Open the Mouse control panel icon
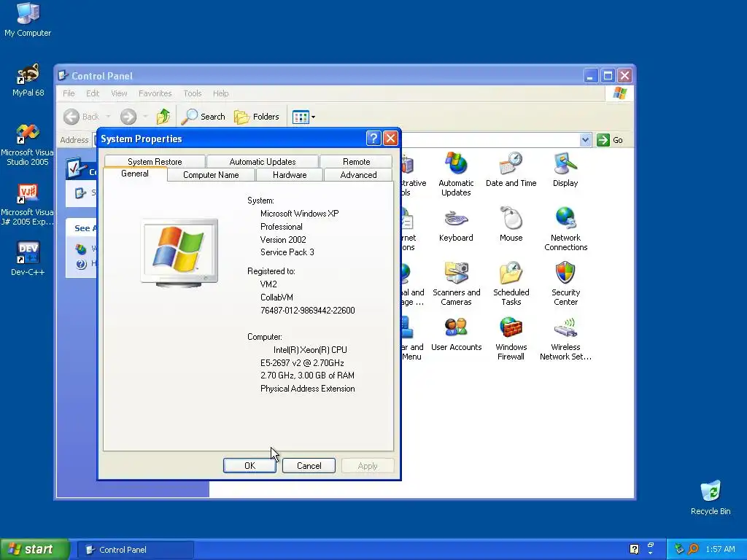 tap(511, 225)
